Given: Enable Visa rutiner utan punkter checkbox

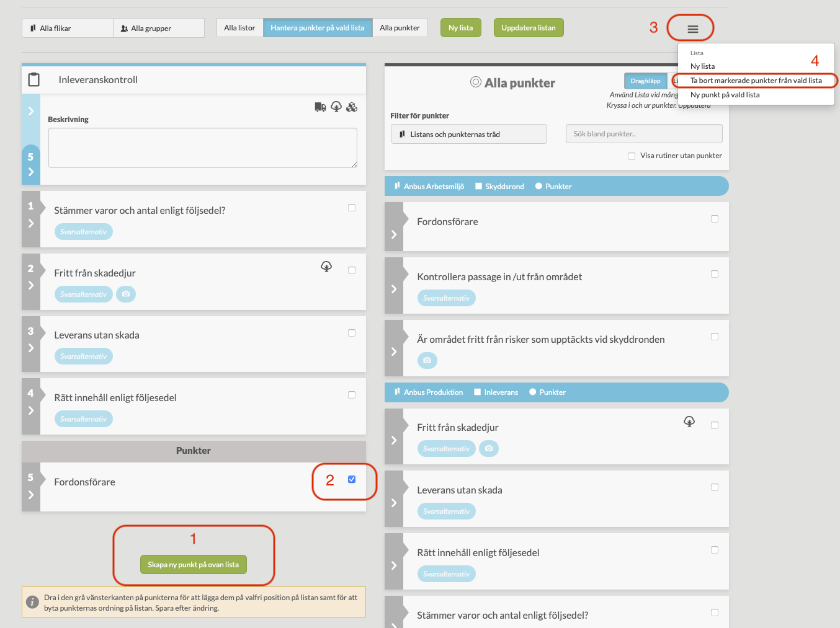Looking at the screenshot, I should point(632,156).
